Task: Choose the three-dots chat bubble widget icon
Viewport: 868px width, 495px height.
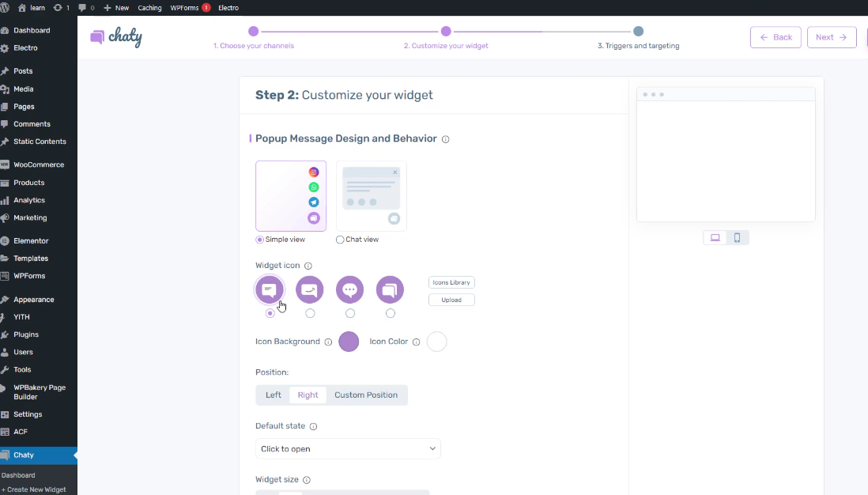Action: [350, 290]
